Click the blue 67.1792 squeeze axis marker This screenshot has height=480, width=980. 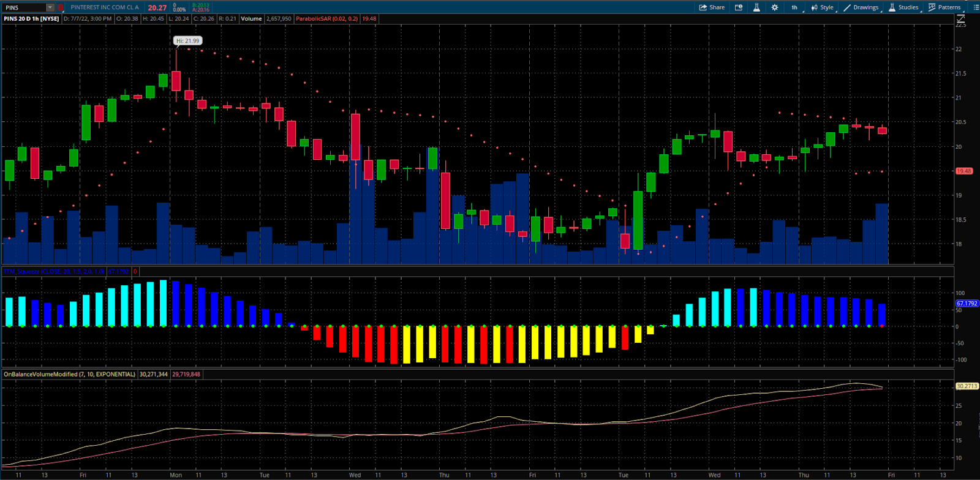(967, 304)
